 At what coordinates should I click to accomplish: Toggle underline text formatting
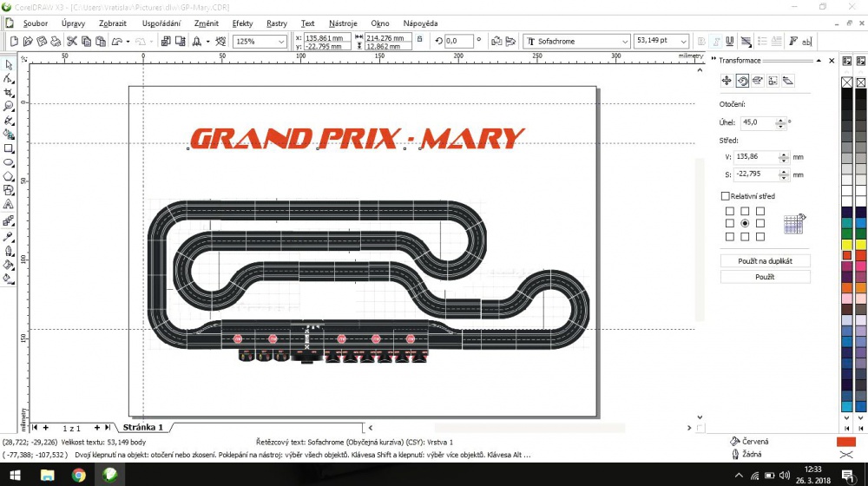(x=730, y=41)
